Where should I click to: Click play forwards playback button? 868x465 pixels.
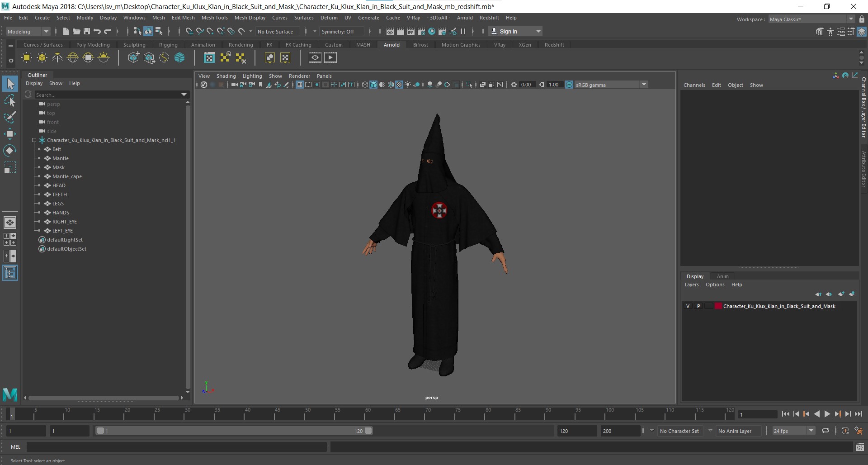(827, 414)
